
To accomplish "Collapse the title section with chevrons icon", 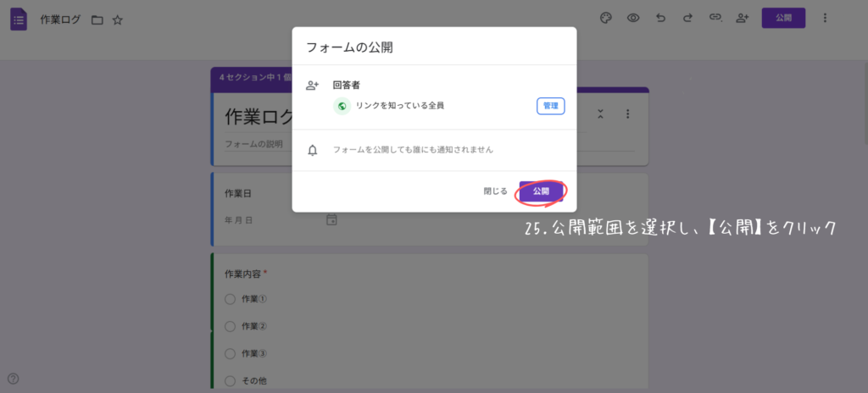I will [601, 113].
